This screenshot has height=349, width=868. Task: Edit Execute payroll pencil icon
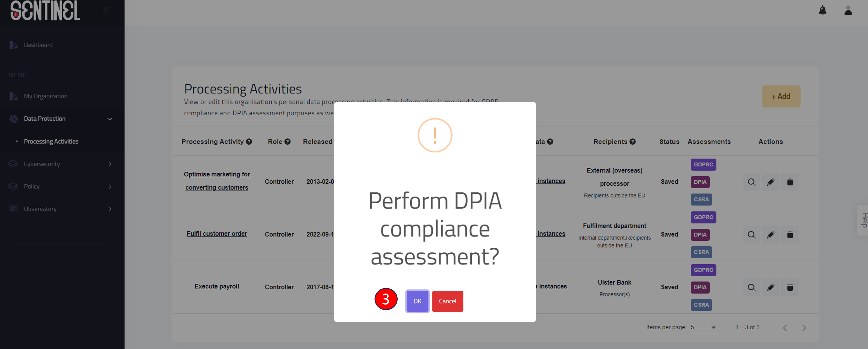pyautogui.click(x=770, y=288)
